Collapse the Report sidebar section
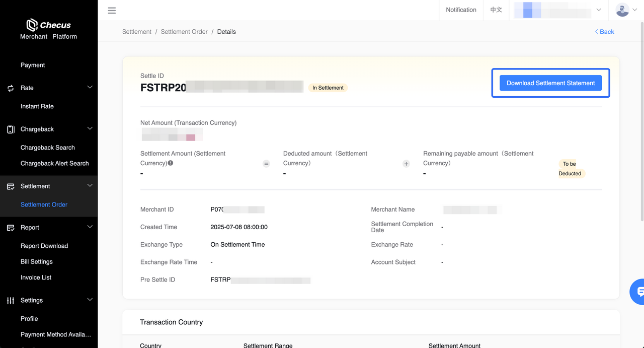The image size is (644, 348). pos(90,227)
